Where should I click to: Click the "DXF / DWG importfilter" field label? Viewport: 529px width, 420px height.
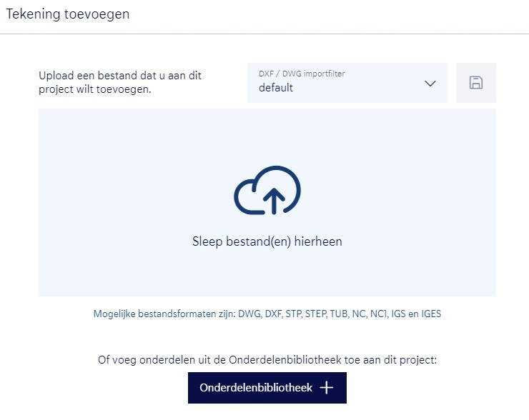point(302,74)
